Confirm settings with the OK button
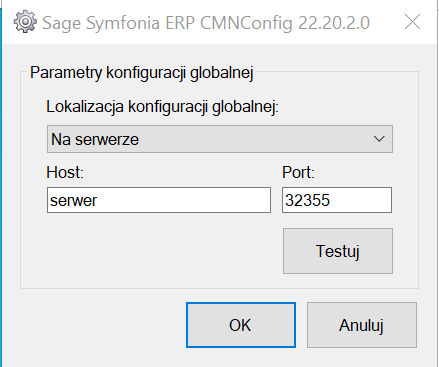This screenshot has width=439, height=367. [241, 325]
